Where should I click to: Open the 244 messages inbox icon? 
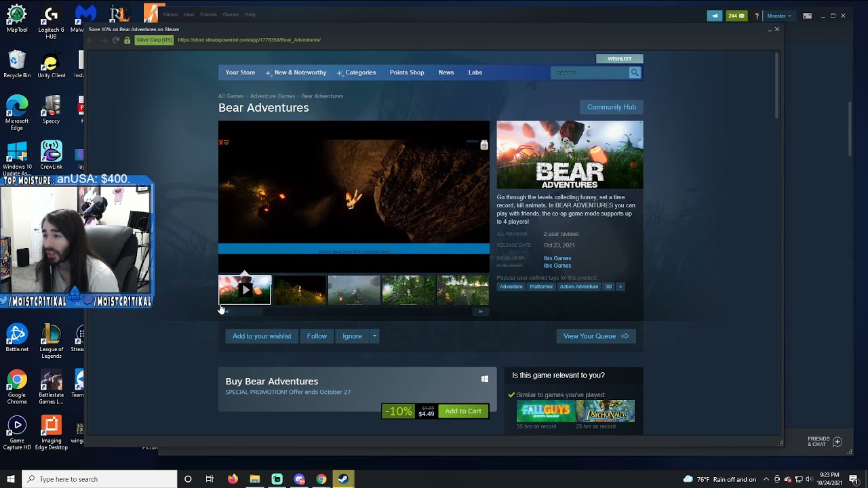coord(736,16)
